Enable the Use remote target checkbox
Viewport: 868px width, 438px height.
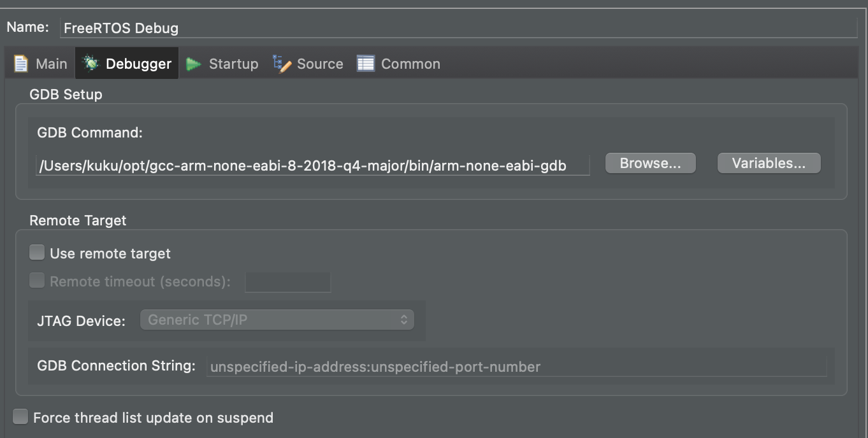click(37, 253)
